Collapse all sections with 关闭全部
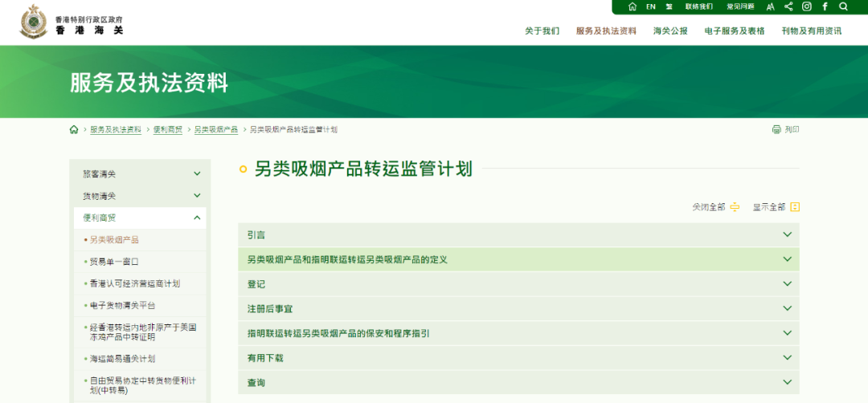This screenshot has width=868, height=403. [715, 207]
